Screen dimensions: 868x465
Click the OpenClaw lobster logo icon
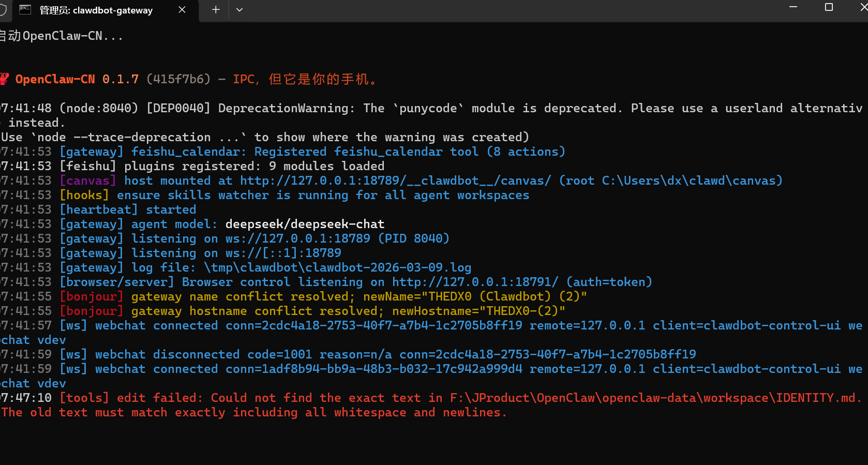pos(5,79)
